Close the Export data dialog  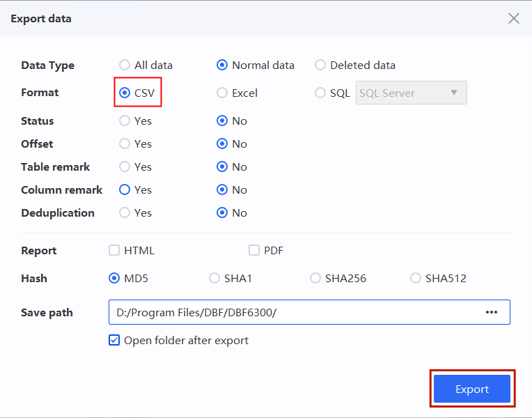[x=513, y=19]
